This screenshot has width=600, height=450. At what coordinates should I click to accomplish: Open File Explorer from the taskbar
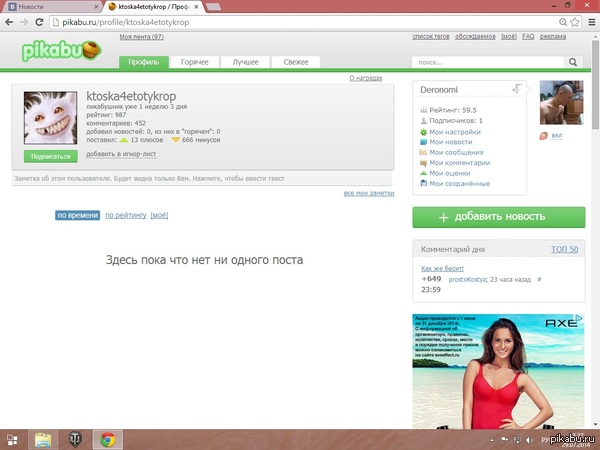[44, 438]
